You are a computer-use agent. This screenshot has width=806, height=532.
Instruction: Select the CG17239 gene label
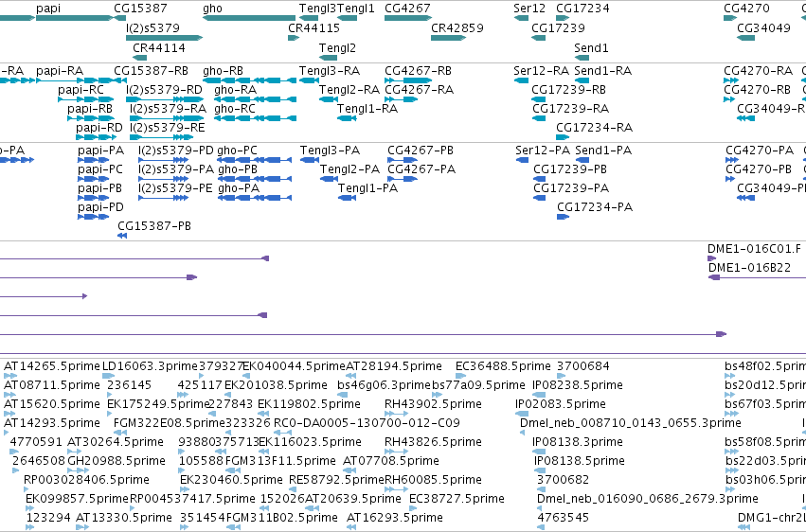pos(558,27)
